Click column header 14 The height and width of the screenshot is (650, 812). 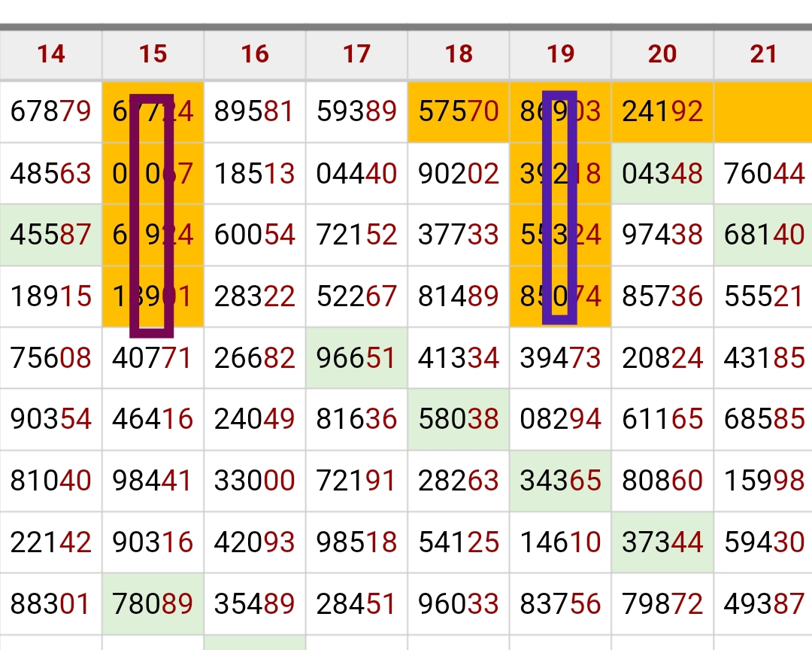[51, 54]
